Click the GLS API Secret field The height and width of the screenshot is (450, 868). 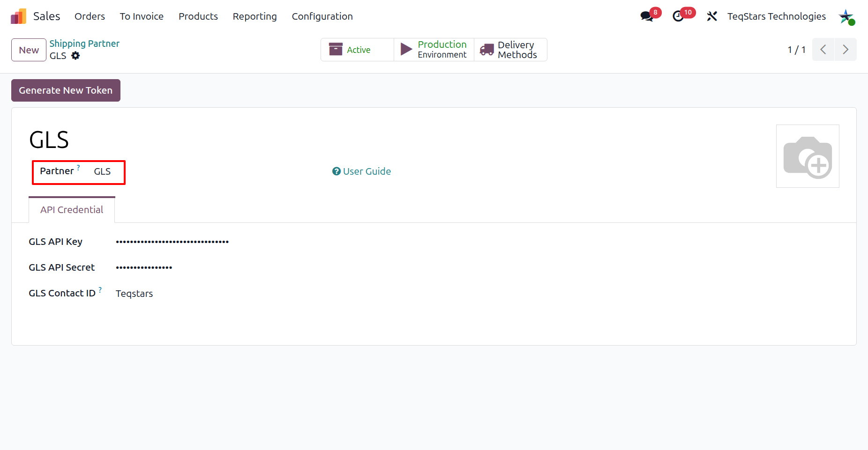[144, 267]
